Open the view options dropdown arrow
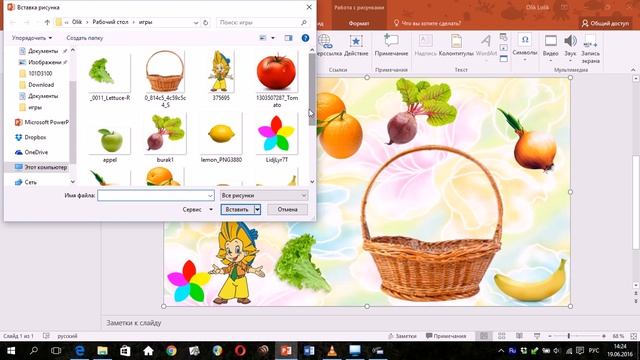640x360 pixels. pos(273,38)
